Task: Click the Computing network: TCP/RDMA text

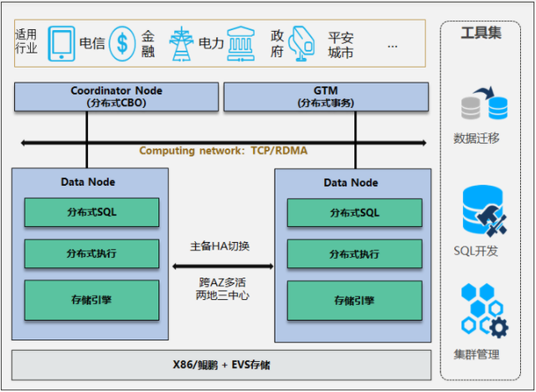Action: coord(224,151)
